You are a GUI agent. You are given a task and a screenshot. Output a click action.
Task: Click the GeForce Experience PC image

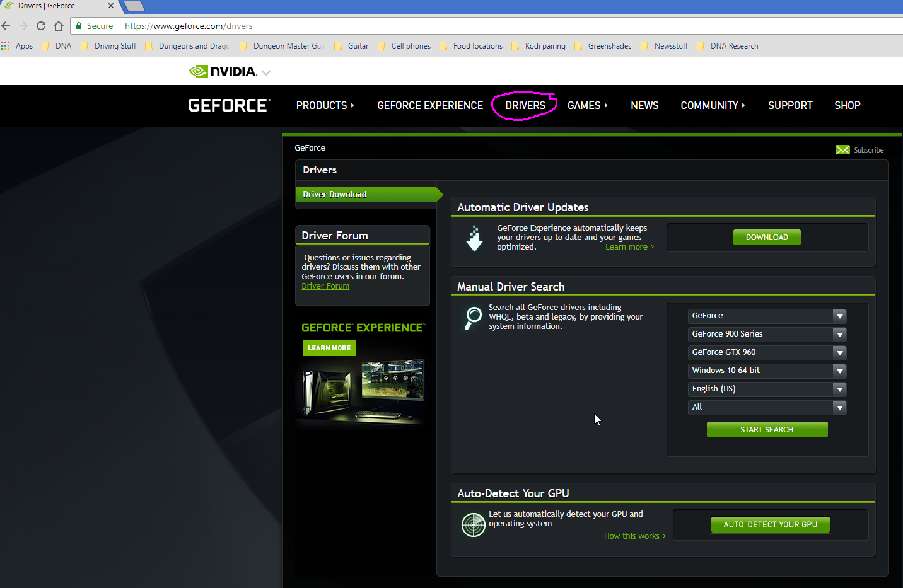click(363, 391)
